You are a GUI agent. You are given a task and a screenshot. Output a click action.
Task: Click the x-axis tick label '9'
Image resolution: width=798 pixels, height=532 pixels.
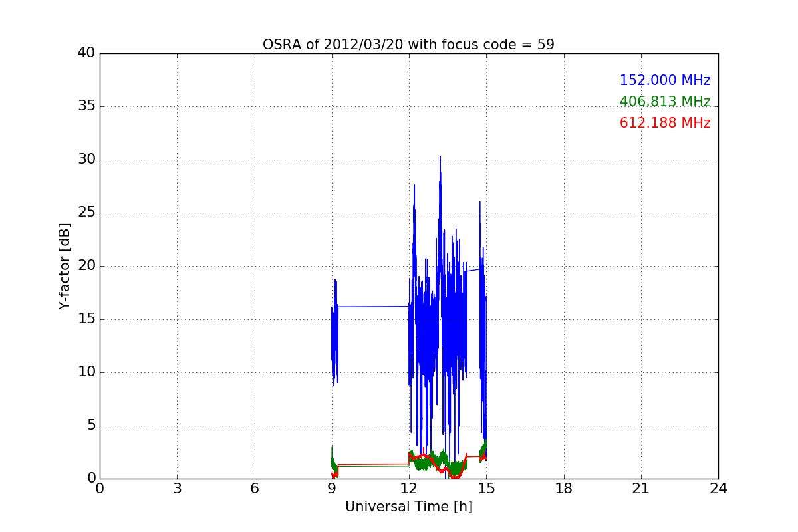tap(332, 489)
